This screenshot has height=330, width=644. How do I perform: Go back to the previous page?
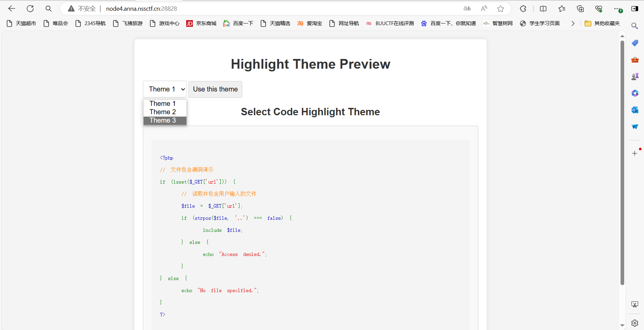[12, 9]
